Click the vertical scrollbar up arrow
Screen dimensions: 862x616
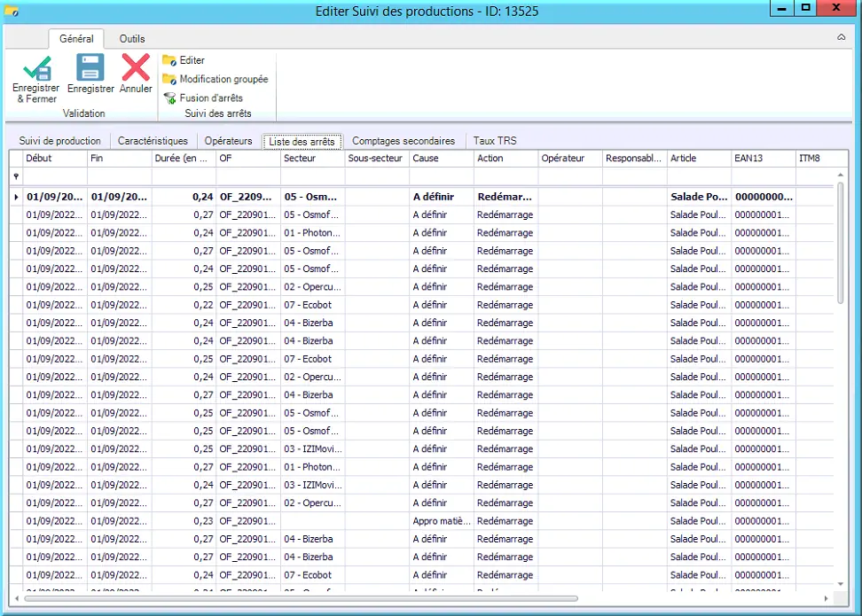tap(840, 175)
